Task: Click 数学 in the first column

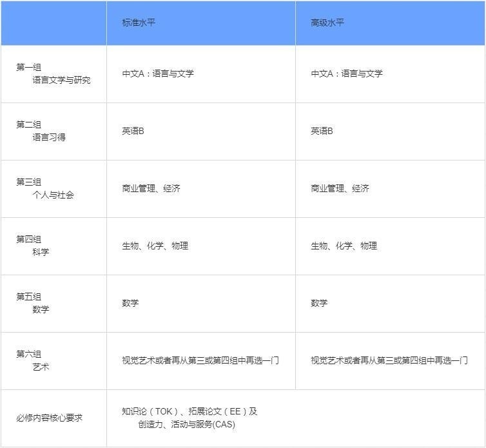Action: coord(41,309)
